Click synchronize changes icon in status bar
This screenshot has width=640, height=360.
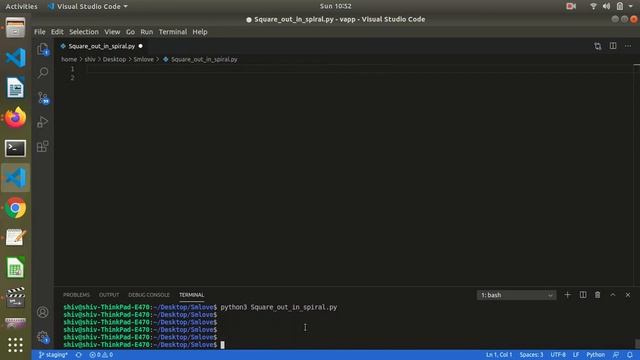point(78,355)
